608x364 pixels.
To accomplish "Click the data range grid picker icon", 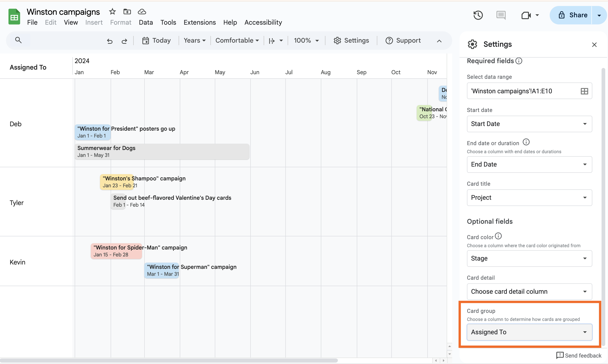I will click(x=584, y=91).
